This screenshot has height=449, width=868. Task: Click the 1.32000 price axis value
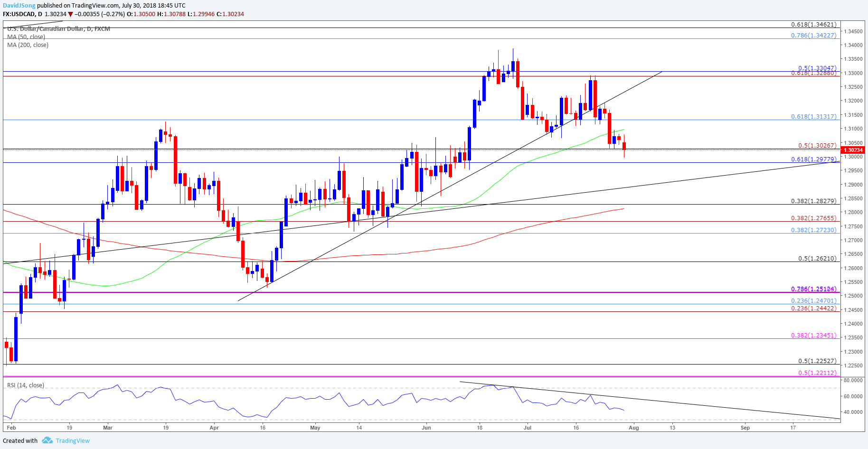[853, 101]
